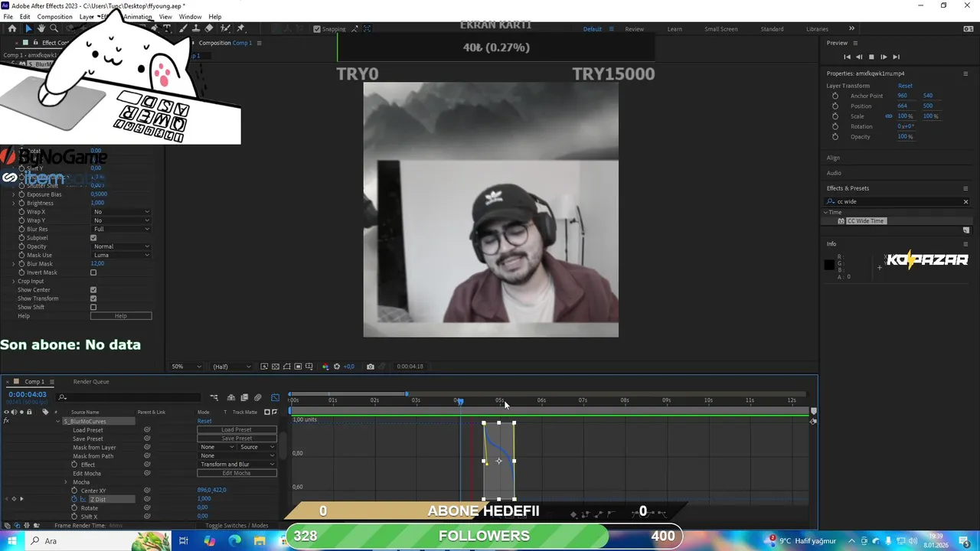This screenshot has height=551, width=980.
Task: Click the stopwatch next to Rotate in timeline
Action: click(x=74, y=507)
